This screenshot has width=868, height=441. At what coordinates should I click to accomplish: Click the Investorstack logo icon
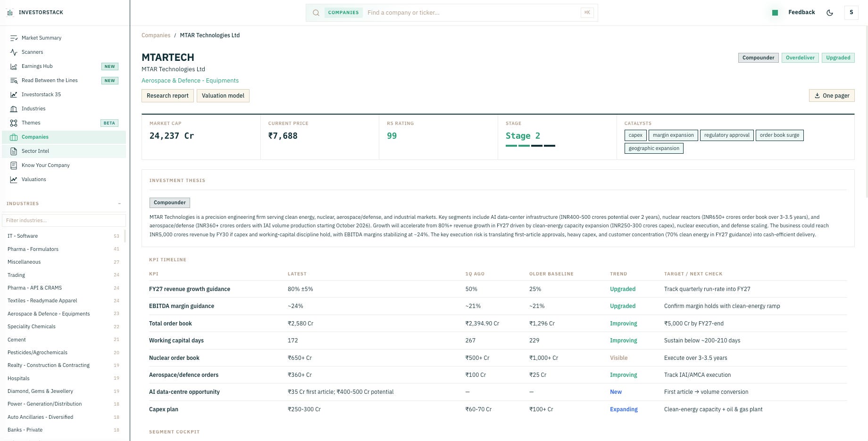click(10, 13)
